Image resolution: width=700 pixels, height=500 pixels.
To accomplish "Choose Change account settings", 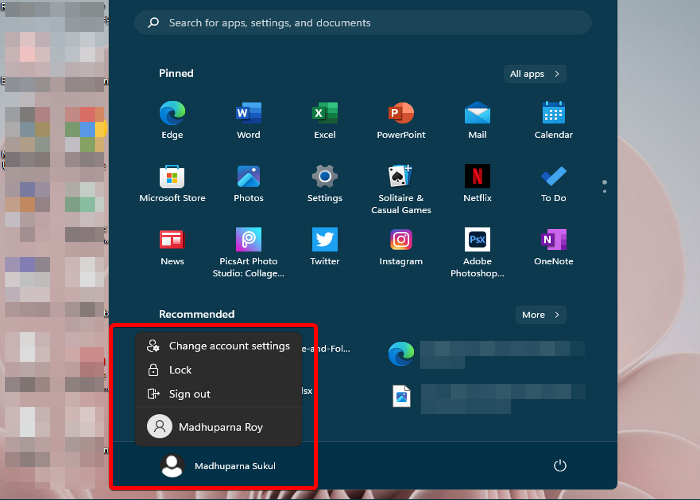I will point(218,346).
